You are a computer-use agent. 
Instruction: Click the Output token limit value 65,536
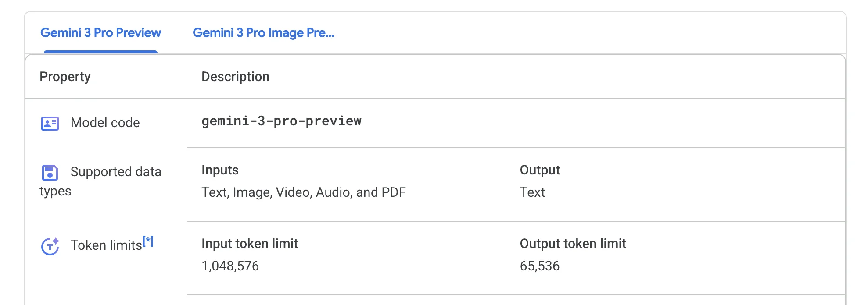click(540, 266)
